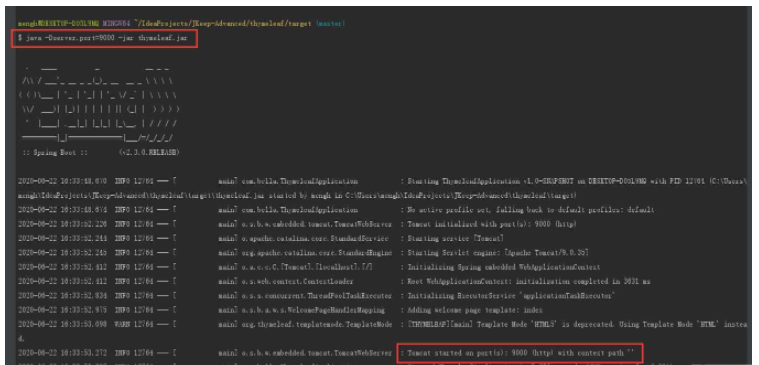
Task: Click 'Starting Servlet engine: [Apache Tomcat/9.0.35]' message
Action: pos(498,253)
